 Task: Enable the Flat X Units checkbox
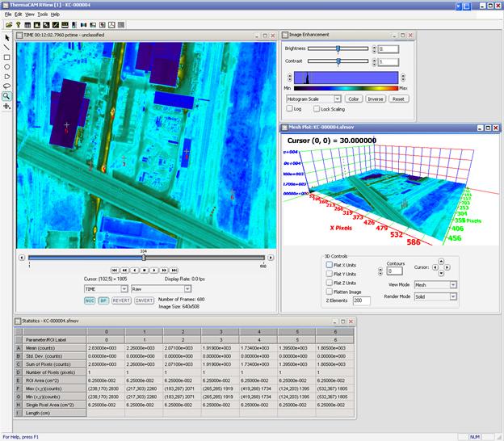point(330,264)
